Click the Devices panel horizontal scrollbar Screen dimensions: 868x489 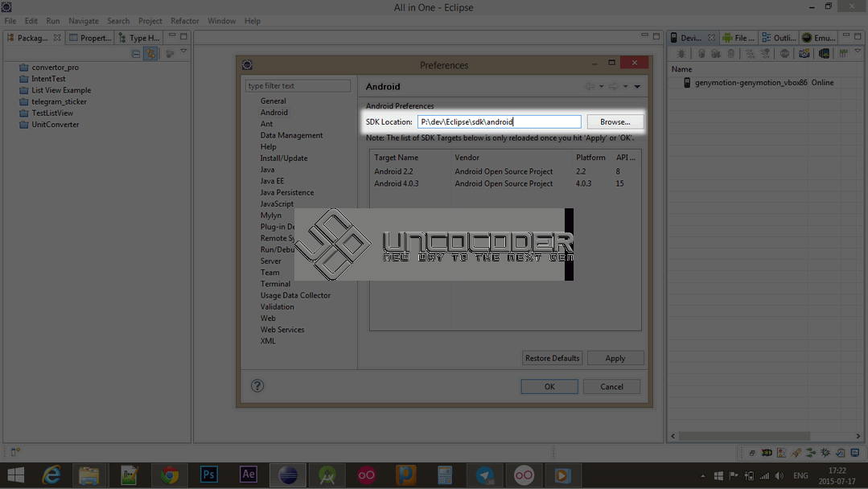pos(745,436)
